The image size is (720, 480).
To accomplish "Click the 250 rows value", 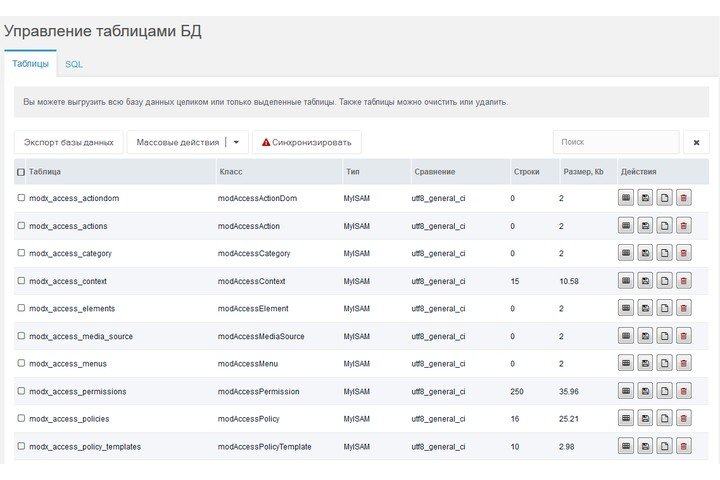I will [x=517, y=391].
